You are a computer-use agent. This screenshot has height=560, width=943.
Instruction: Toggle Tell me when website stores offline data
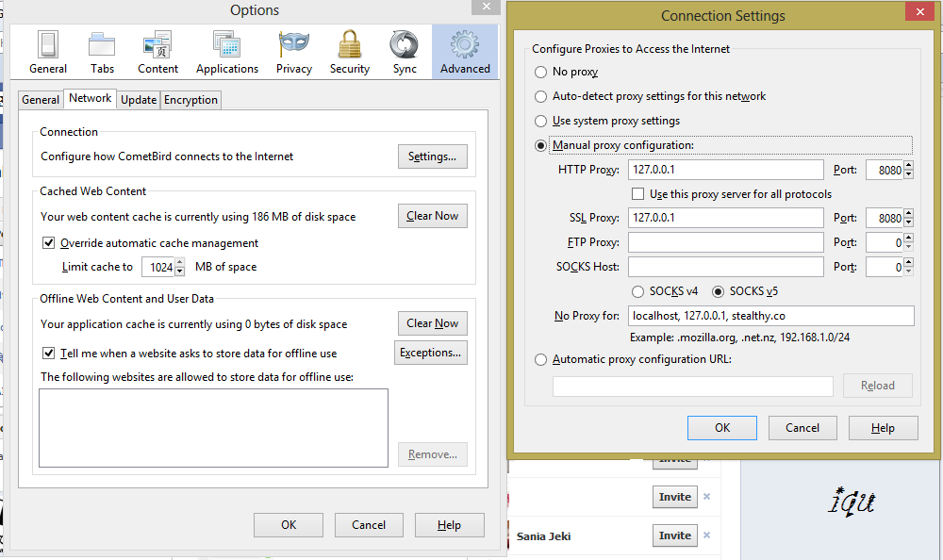point(49,354)
